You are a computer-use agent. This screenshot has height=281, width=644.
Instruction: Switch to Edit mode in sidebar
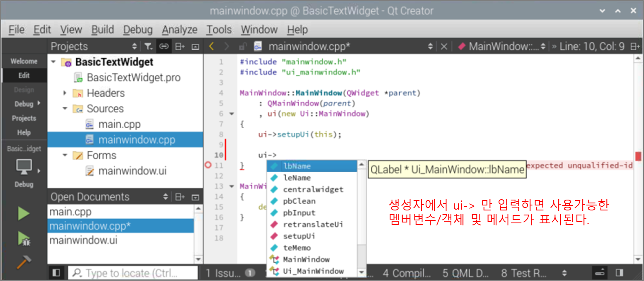[x=24, y=76]
